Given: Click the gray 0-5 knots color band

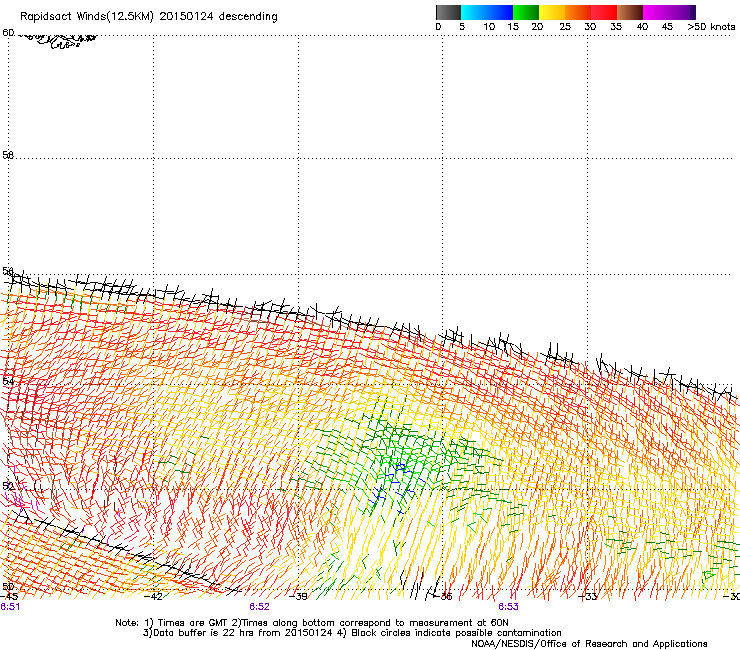Looking at the screenshot, I should tap(448, 12).
